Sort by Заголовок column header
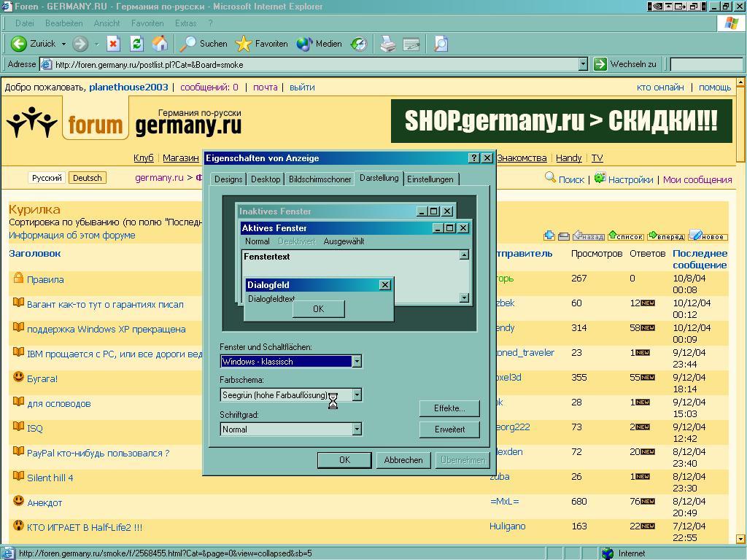 pos(35,253)
